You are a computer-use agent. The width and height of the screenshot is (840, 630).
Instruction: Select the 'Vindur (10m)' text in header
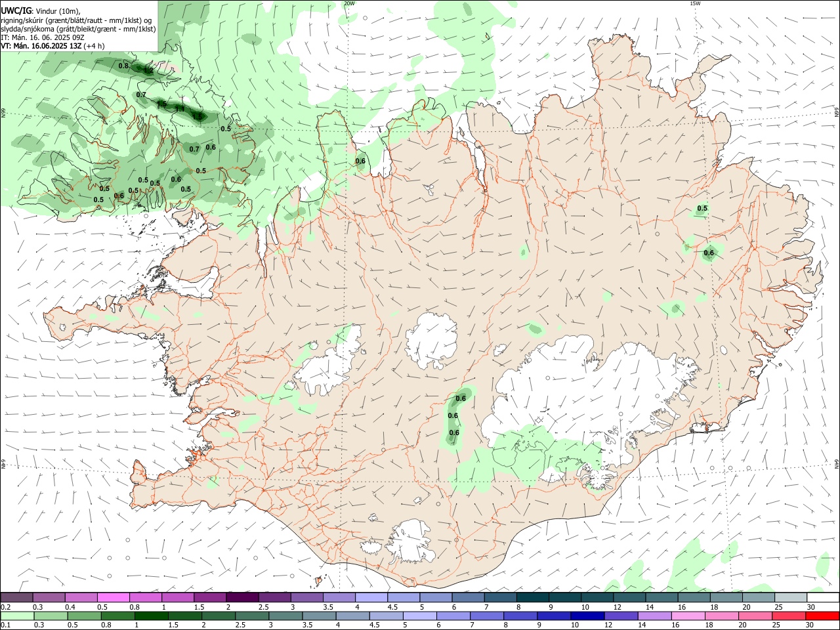pos(58,10)
